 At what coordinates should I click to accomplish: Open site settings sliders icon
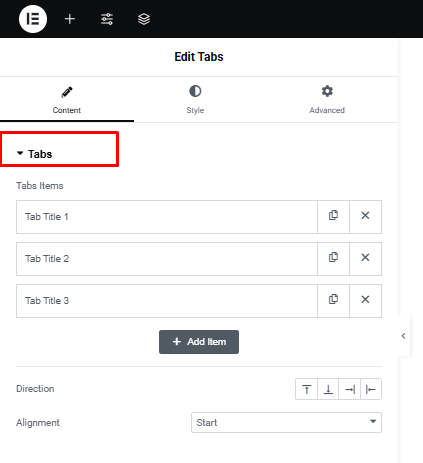click(x=107, y=19)
